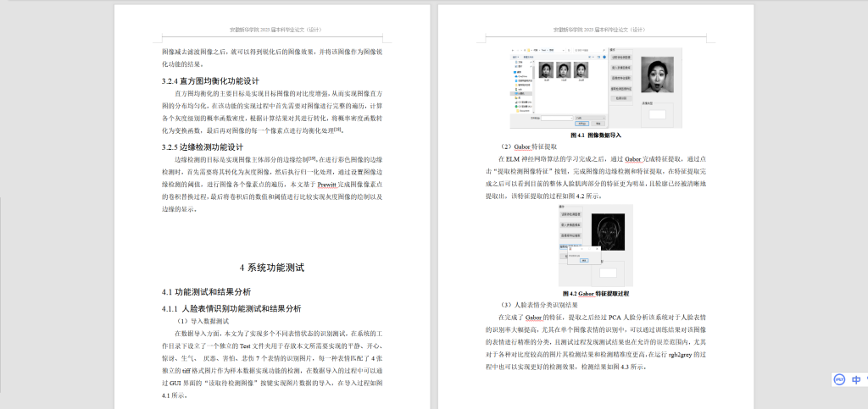Viewport: 868px width, 409px height.
Task: Select the Figure 4.2 Gabor extraction screenshot
Action: tap(596, 246)
